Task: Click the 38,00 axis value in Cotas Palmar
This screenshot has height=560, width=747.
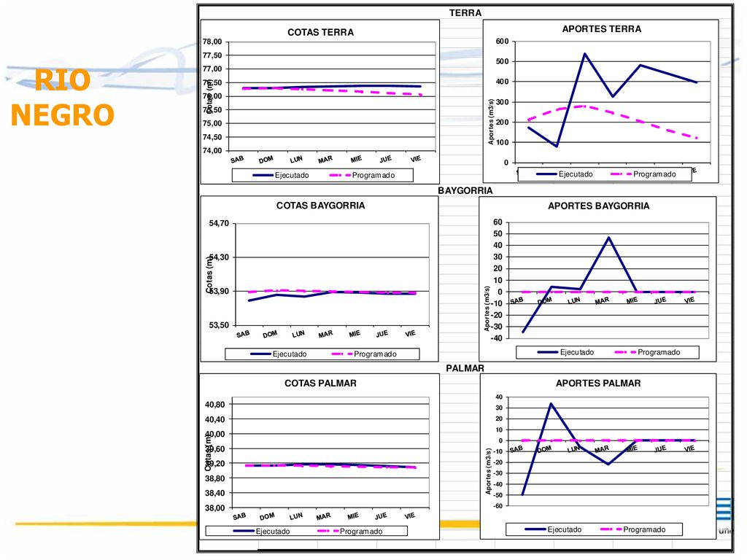Action: click(x=215, y=508)
